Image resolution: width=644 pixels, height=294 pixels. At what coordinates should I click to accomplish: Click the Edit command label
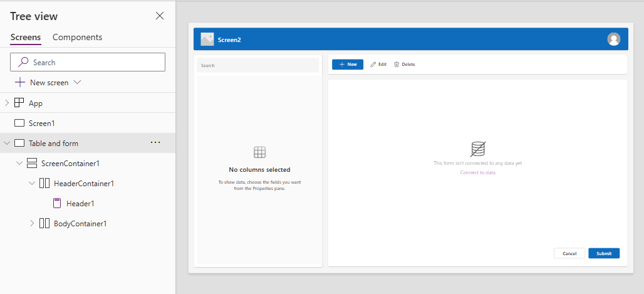coord(382,65)
